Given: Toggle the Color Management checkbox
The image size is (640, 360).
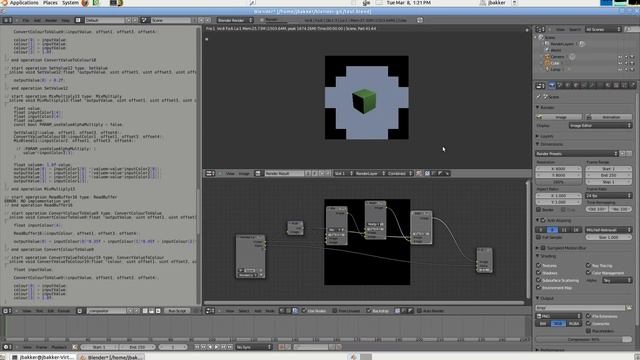Looking at the screenshot, I should (589, 273).
